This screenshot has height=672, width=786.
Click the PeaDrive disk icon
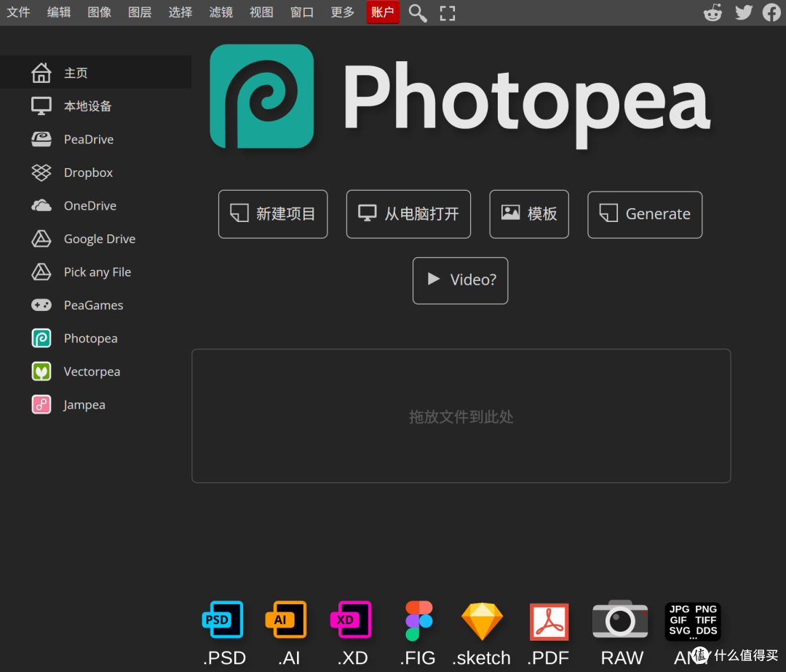point(41,139)
